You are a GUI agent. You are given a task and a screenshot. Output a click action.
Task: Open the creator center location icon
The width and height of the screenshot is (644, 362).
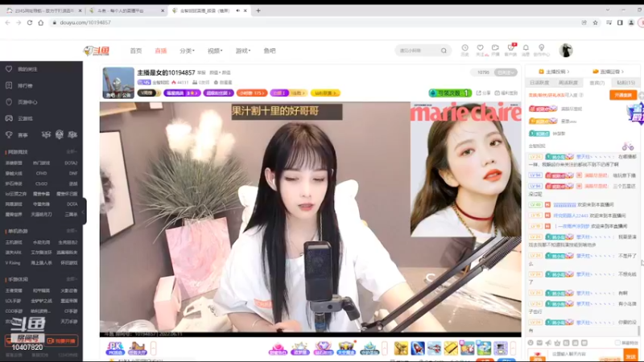tap(541, 50)
